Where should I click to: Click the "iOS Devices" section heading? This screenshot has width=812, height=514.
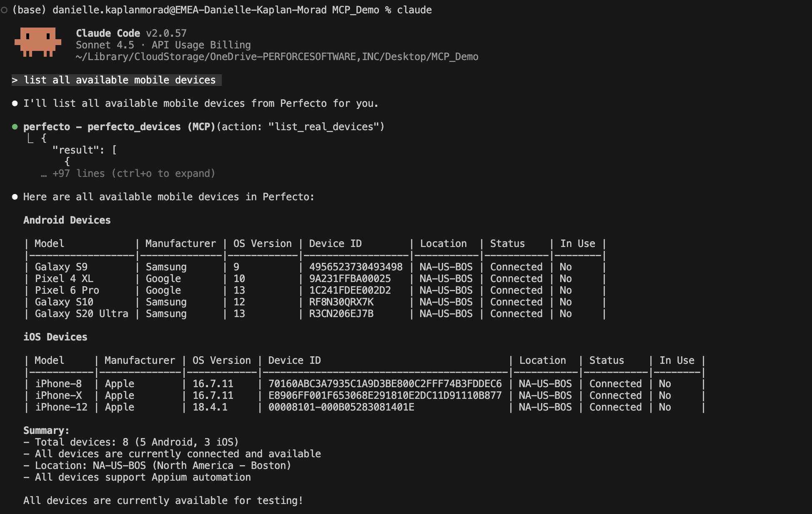tap(55, 337)
